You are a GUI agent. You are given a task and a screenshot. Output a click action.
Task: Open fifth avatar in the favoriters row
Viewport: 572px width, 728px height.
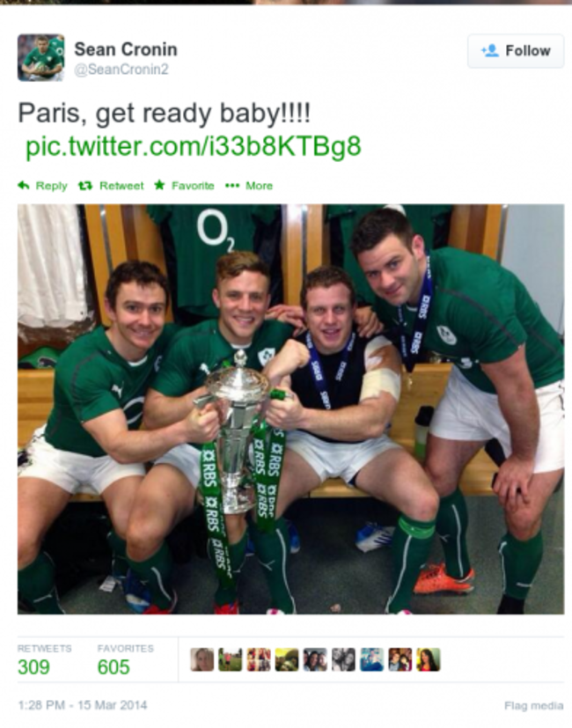pyautogui.click(x=315, y=659)
